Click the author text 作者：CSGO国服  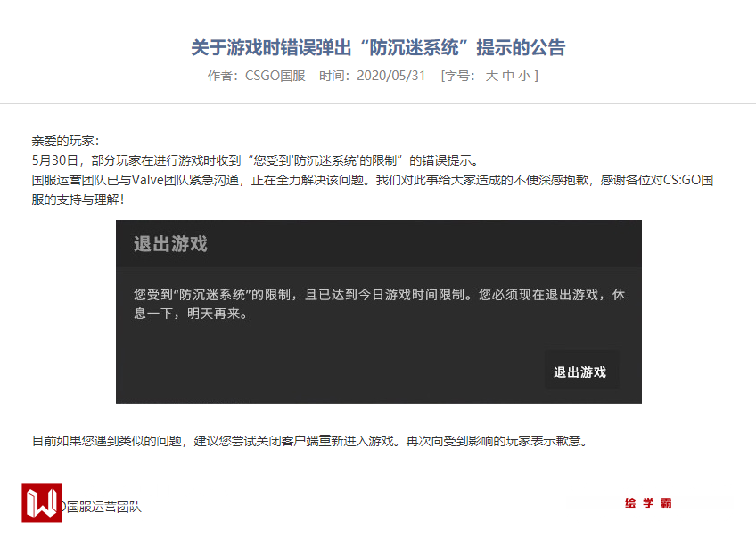coord(257,76)
